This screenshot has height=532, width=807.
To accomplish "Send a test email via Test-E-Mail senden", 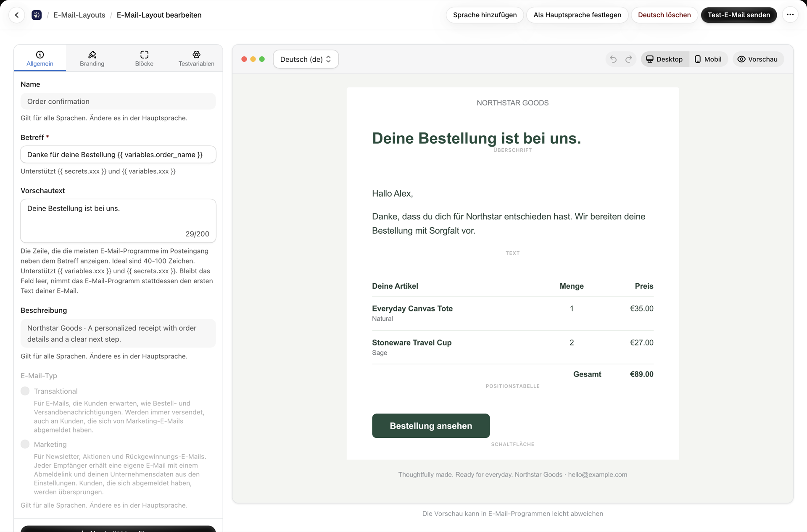I will 738,15.
